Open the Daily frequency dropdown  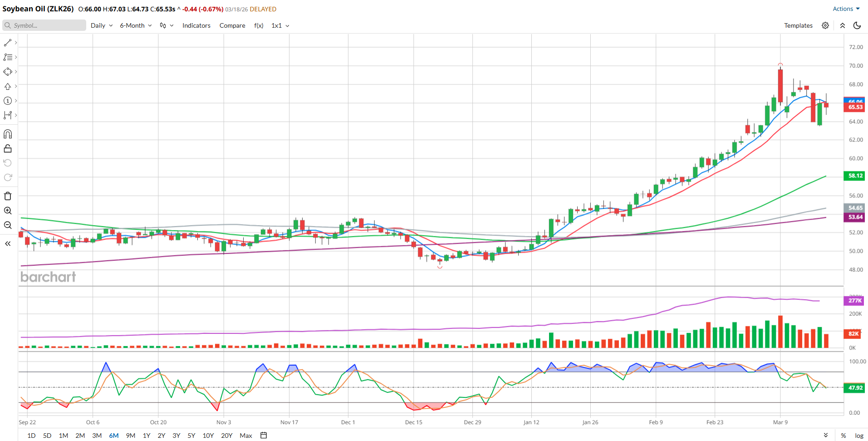click(x=101, y=25)
